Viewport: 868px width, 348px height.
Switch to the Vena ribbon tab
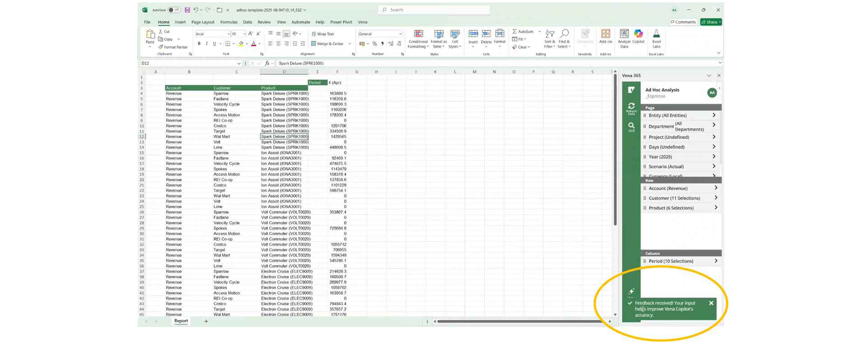(x=363, y=22)
